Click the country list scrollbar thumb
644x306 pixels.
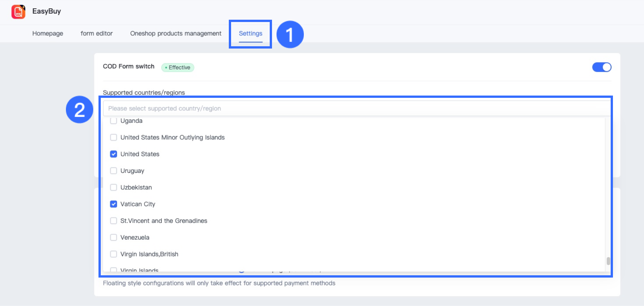point(608,261)
